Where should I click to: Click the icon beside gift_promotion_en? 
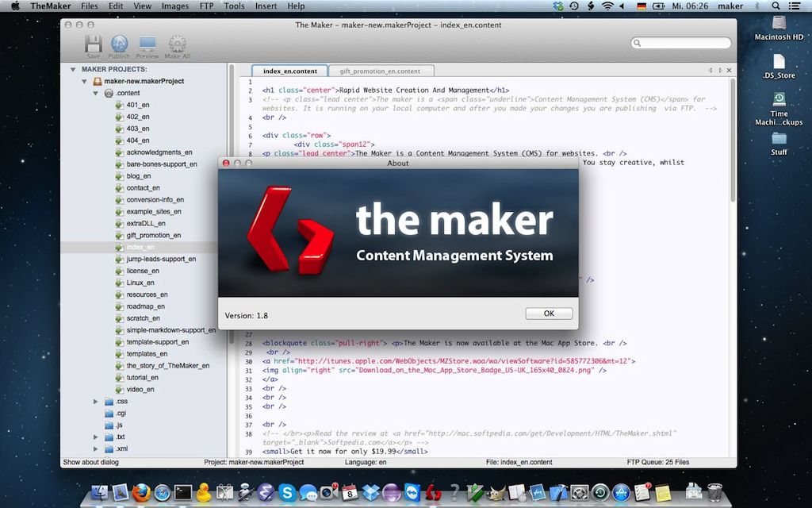pyautogui.click(x=120, y=235)
